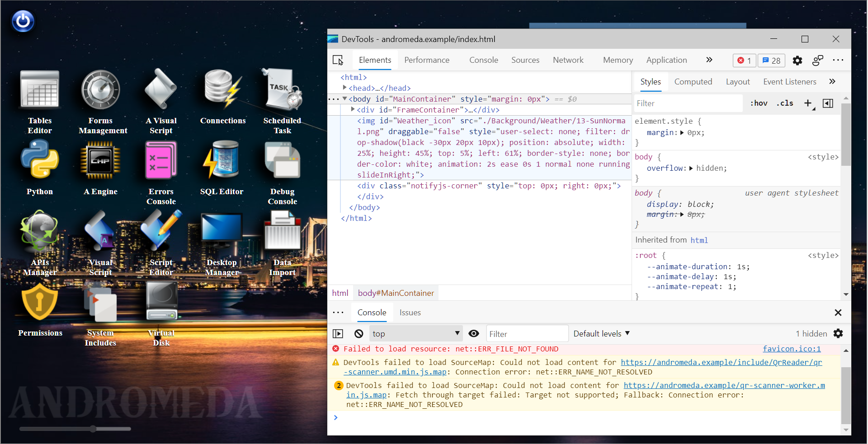The height and width of the screenshot is (444, 868).
Task: Toggle the live expression eye icon
Action: tap(473, 333)
